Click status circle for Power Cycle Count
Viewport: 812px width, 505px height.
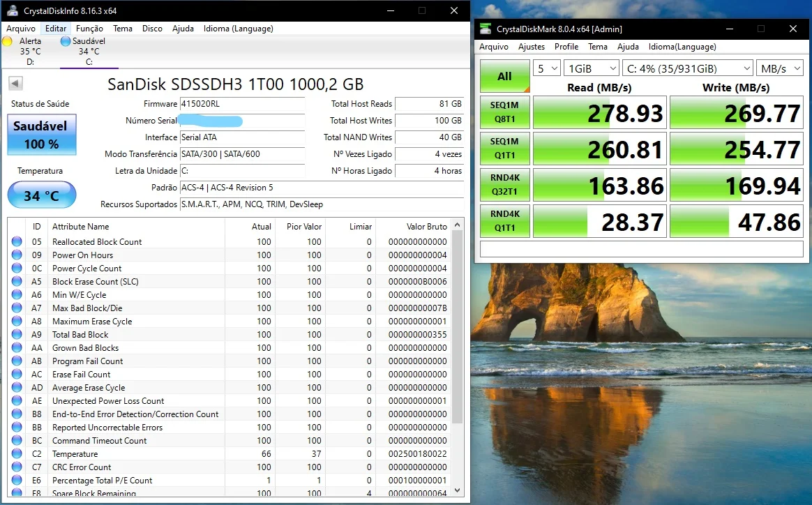[17, 269]
